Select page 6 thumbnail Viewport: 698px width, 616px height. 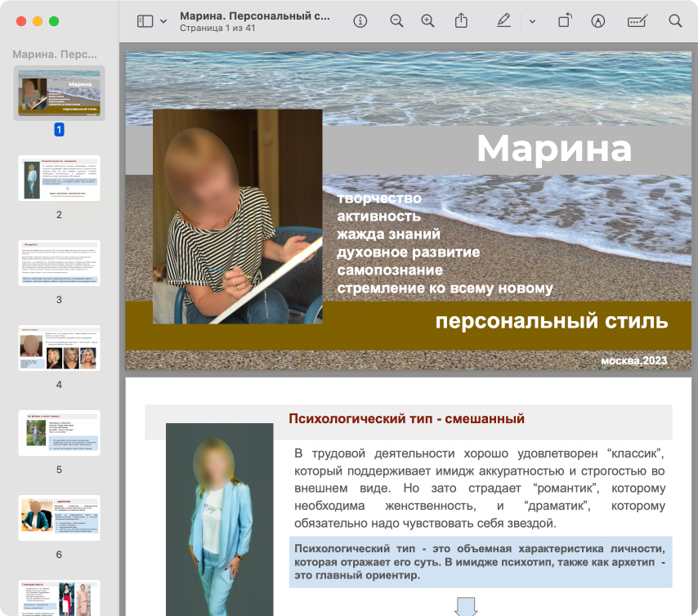(x=59, y=517)
